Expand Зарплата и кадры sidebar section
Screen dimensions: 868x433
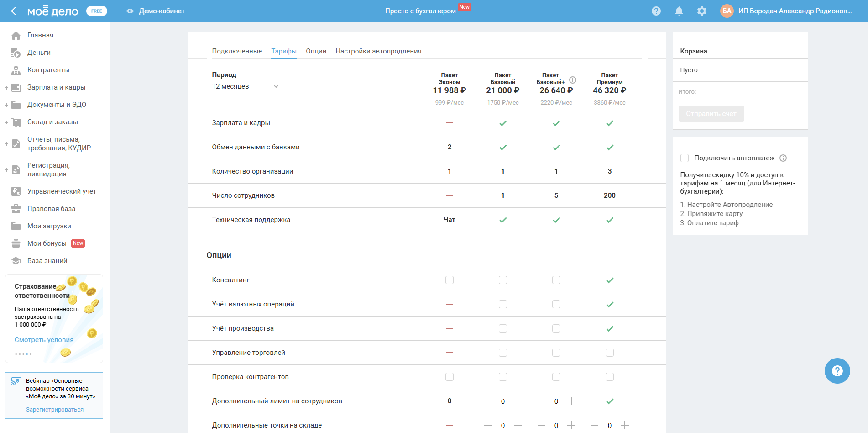click(6, 87)
